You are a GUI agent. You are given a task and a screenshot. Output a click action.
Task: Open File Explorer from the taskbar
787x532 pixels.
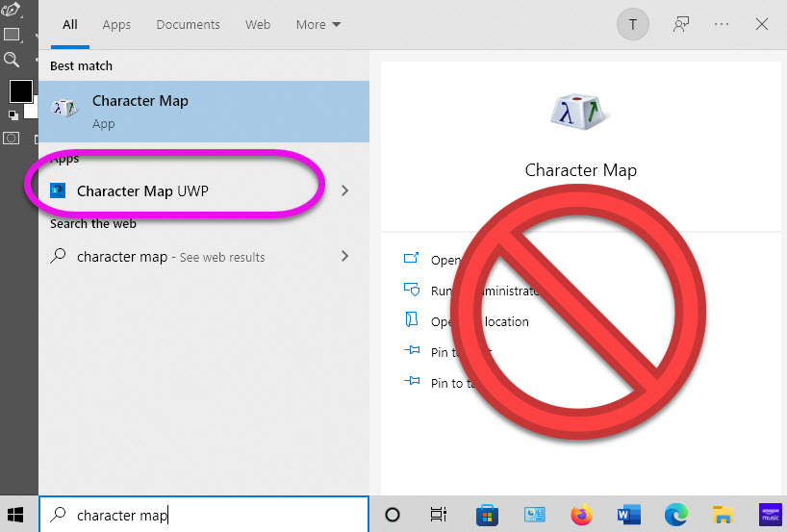[723, 515]
